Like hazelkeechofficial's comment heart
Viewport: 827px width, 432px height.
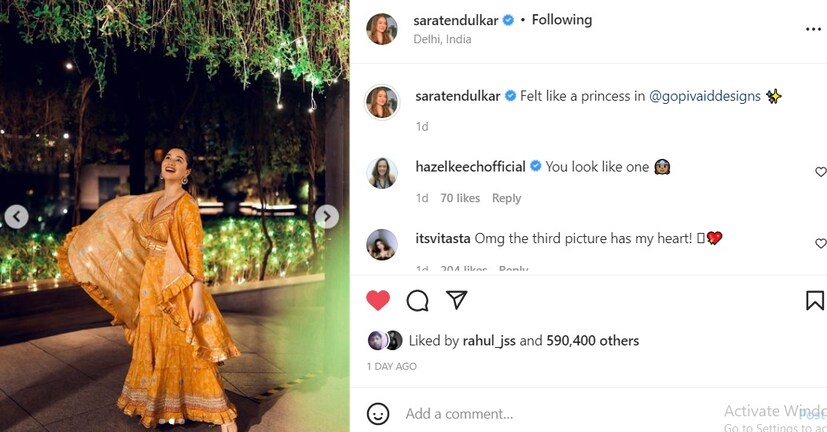tap(821, 172)
